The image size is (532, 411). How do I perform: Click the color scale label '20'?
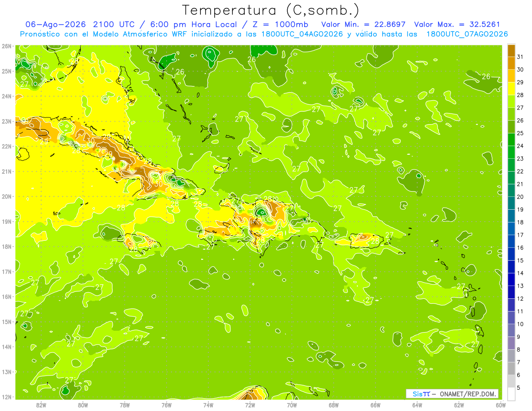[520, 197]
